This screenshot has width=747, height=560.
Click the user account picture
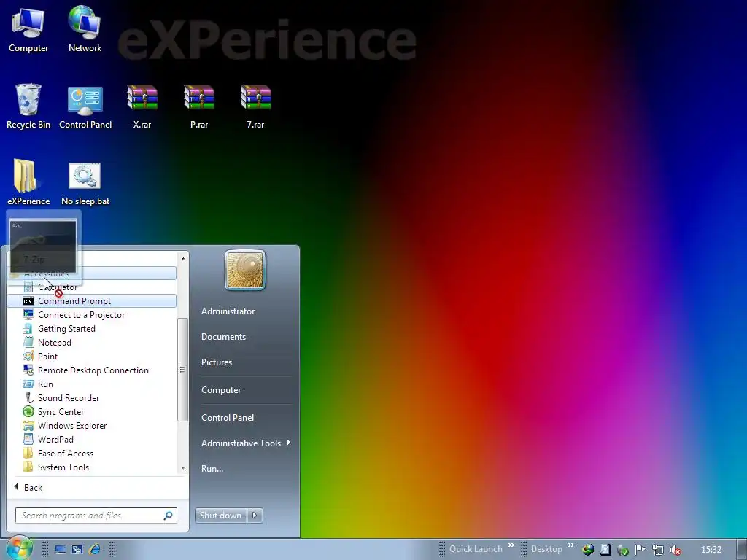[x=245, y=270]
